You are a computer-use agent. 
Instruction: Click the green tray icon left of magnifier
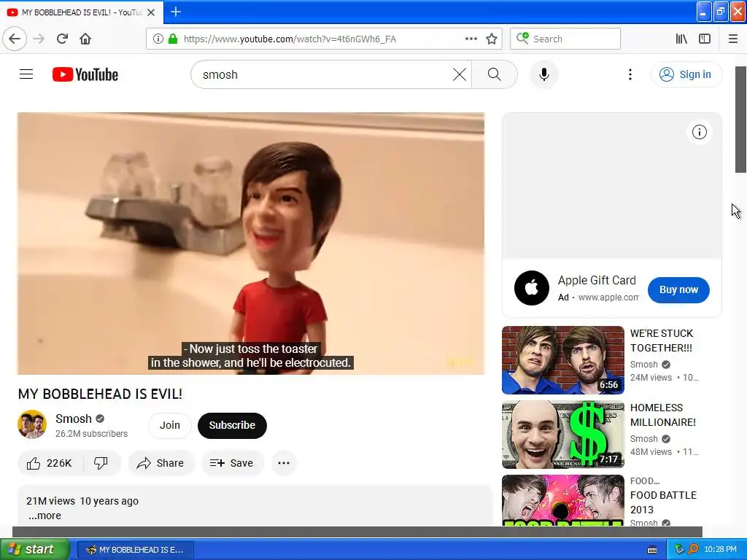(680, 550)
